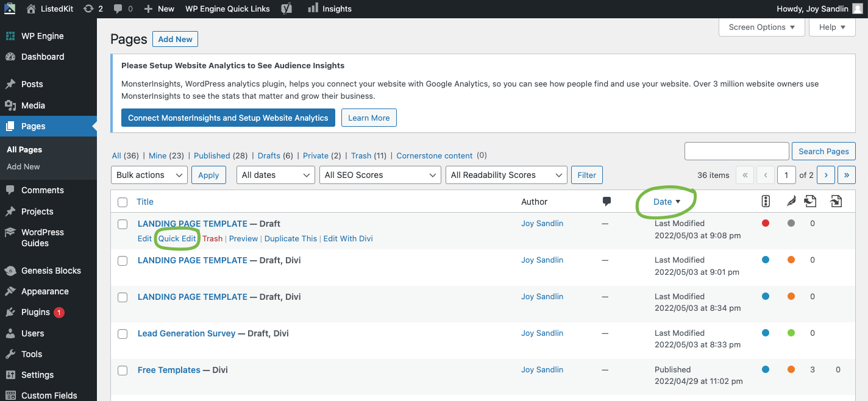Click the Comments speech bubble sidebar icon
The width and height of the screenshot is (868, 401).
10,190
